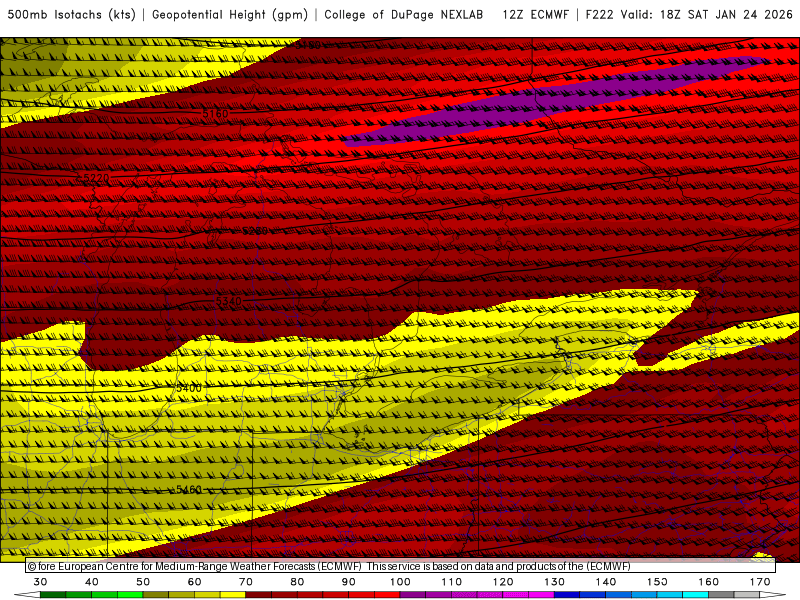Screen dimensions: 800x600
Task: Click the 5460 height contour label
Action: coord(189,490)
